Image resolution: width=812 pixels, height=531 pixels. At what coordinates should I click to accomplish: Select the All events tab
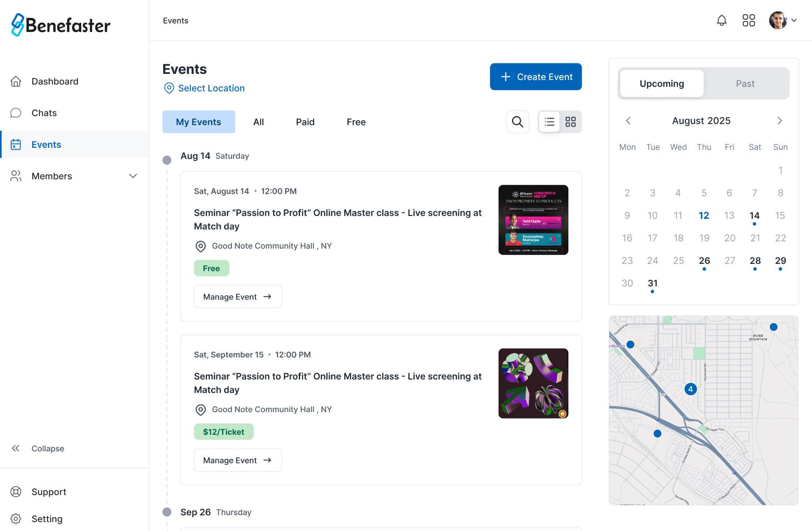click(259, 122)
